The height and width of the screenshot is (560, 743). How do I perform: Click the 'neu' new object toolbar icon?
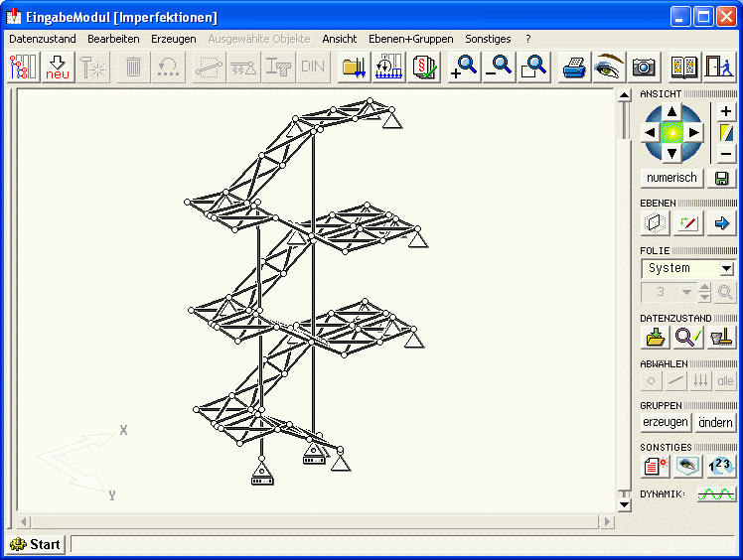[x=58, y=67]
